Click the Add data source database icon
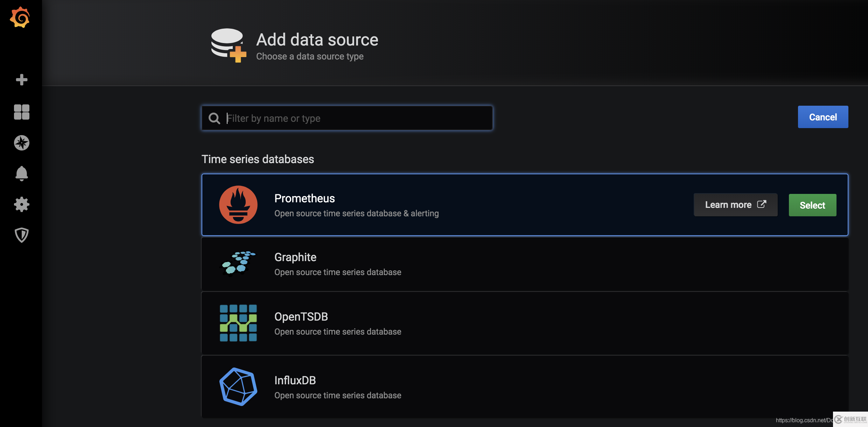 tap(229, 45)
